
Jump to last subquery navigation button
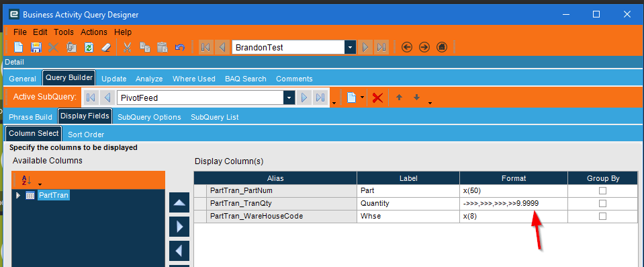point(321,98)
